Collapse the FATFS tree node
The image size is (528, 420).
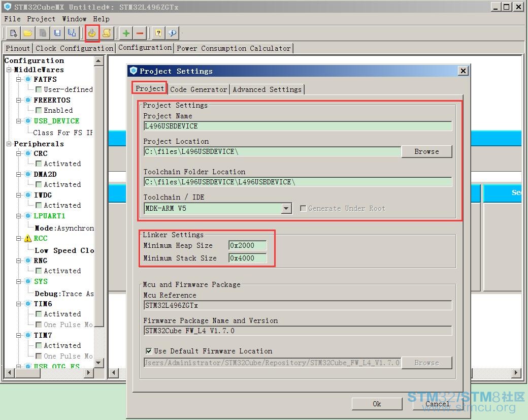(x=19, y=80)
